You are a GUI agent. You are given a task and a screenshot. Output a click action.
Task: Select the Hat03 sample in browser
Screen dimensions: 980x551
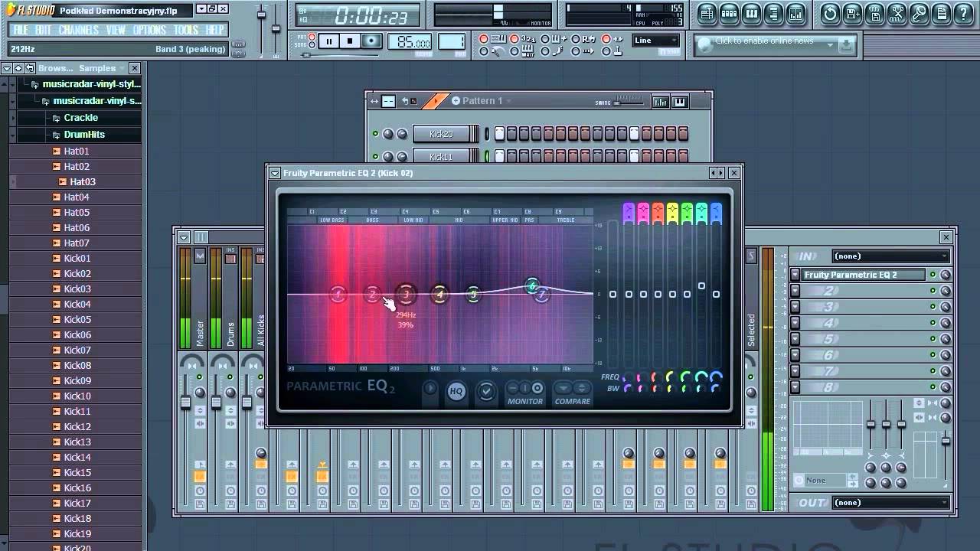click(82, 181)
